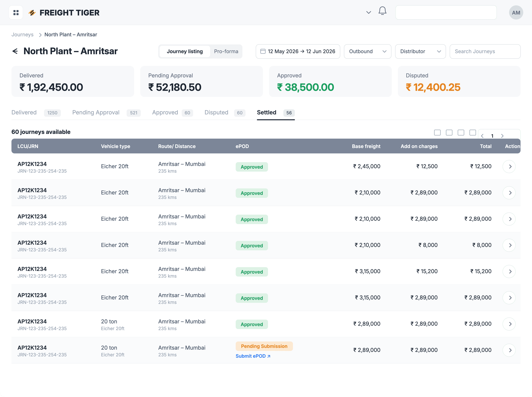The image size is (532, 397).
Task: Expand the Distributor dropdown
Action: 420,51
